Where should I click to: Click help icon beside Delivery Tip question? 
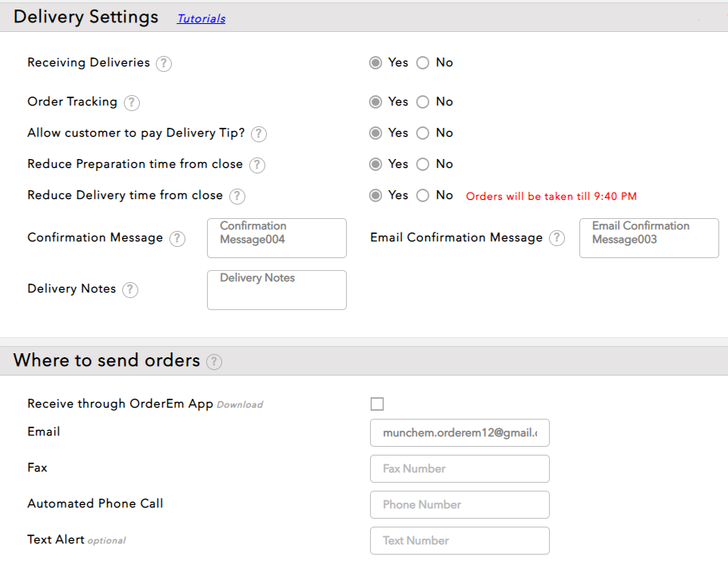pyautogui.click(x=259, y=133)
